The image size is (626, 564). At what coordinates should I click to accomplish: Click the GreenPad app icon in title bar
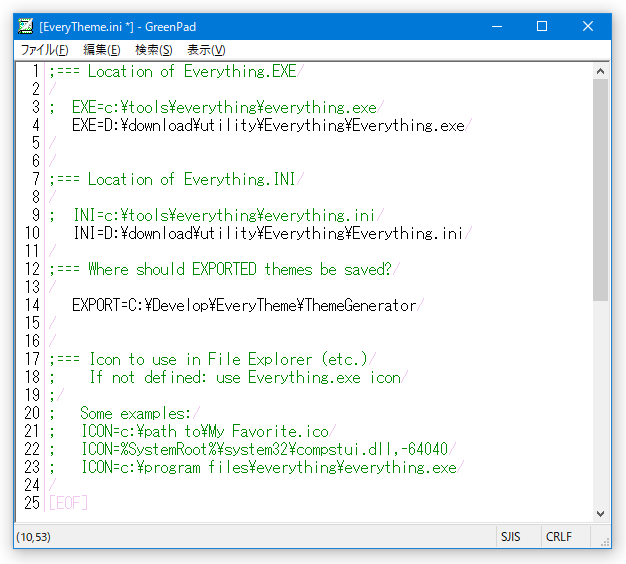pos(26,26)
